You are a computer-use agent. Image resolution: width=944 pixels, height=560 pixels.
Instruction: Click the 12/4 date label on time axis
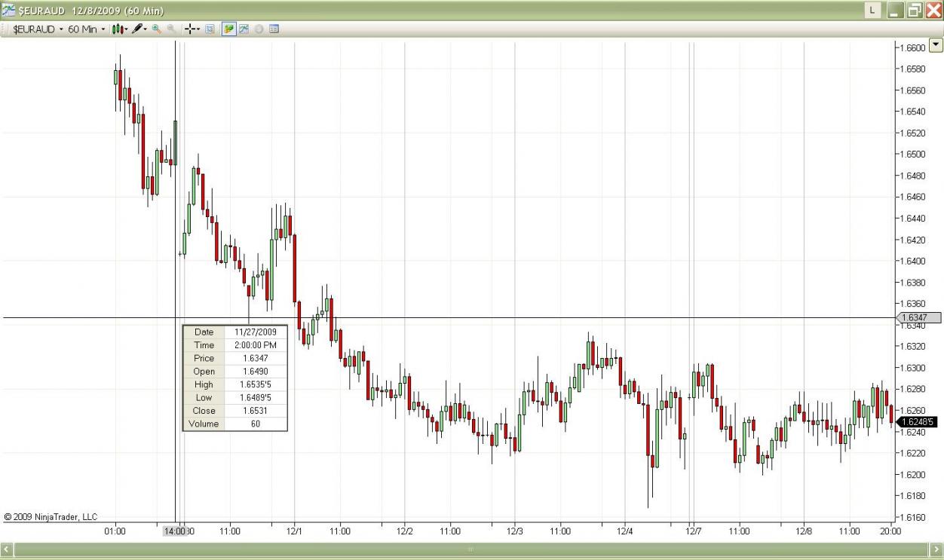click(x=625, y=531)
